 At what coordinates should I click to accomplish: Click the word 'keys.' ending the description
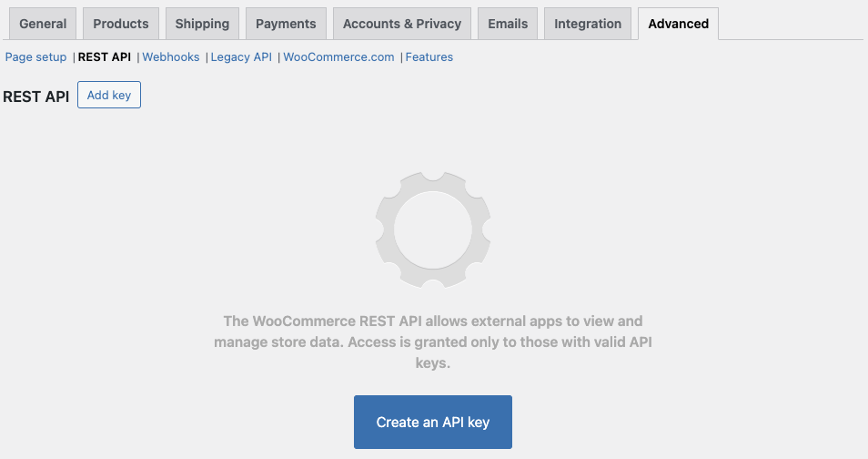coord(433,362)
